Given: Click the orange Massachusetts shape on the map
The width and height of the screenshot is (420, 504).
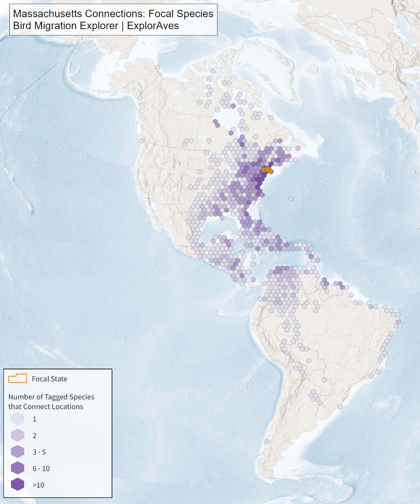Looking at the screenshot, I should pyautogui.click(x=267, y=170).
